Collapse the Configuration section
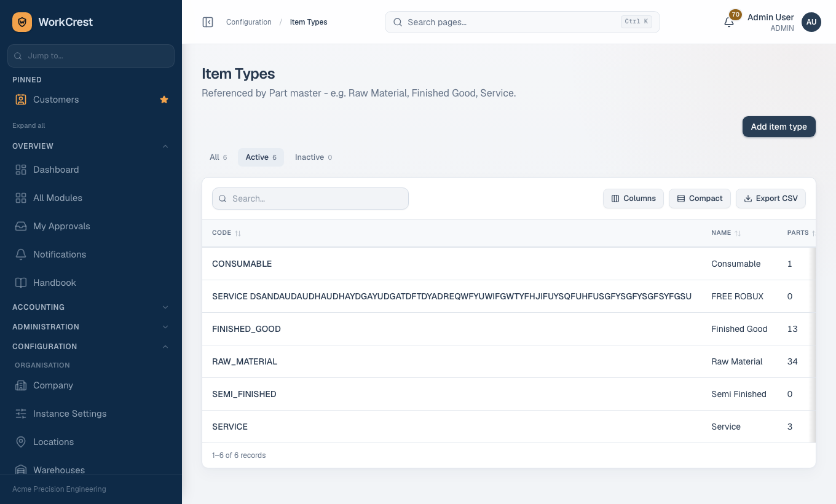 pyautogui.click(x=91, y=347)
